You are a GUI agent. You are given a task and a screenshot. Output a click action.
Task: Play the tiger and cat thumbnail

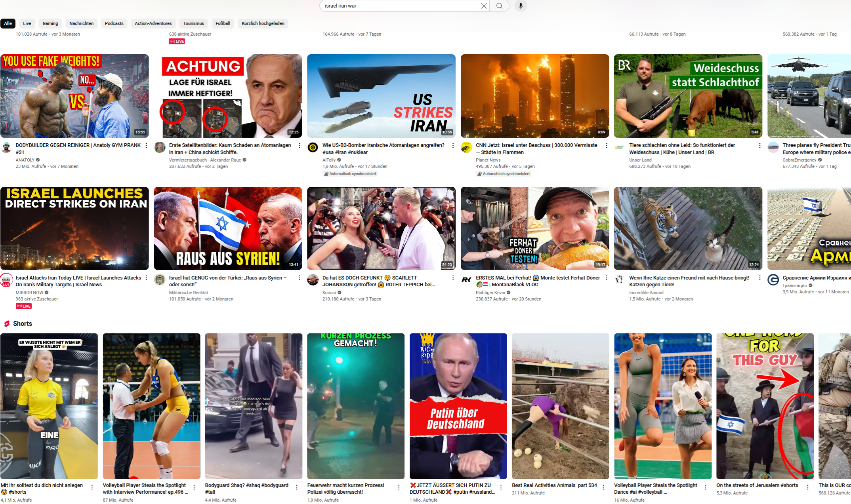coord(688,228)
